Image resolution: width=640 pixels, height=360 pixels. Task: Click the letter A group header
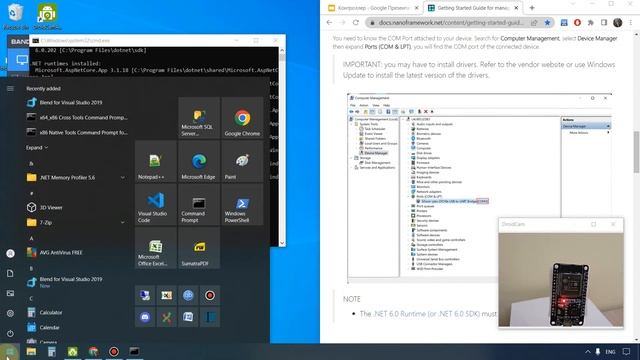point(31,238)
